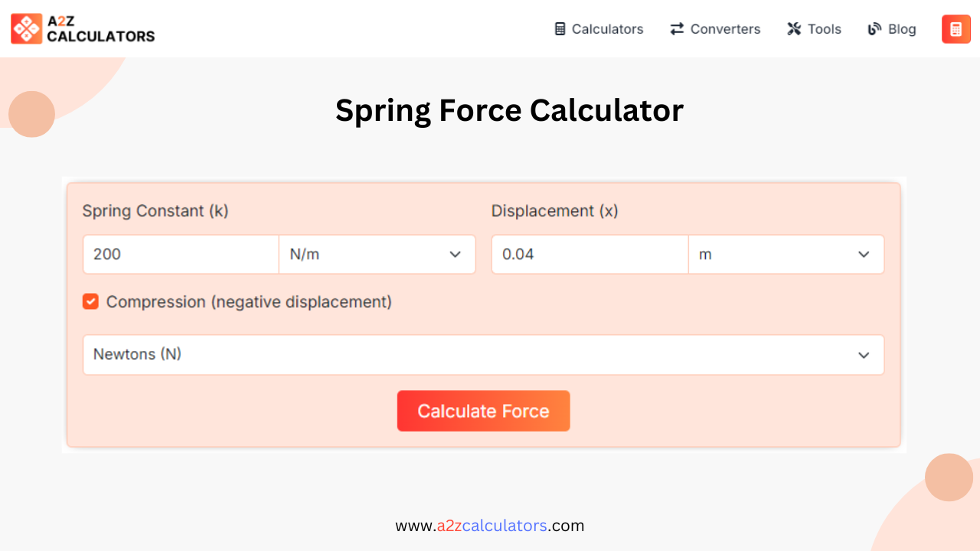Open the N/m unit dropdown

pos(377,254)
